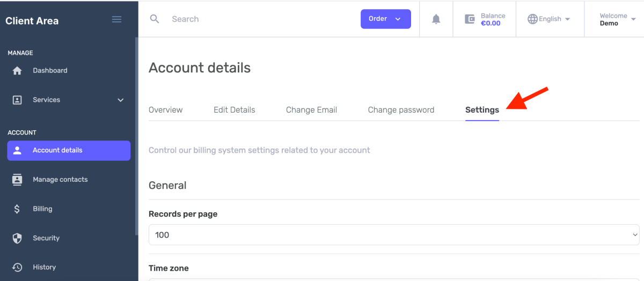Click the Dashboard home icon

(17, 71)
